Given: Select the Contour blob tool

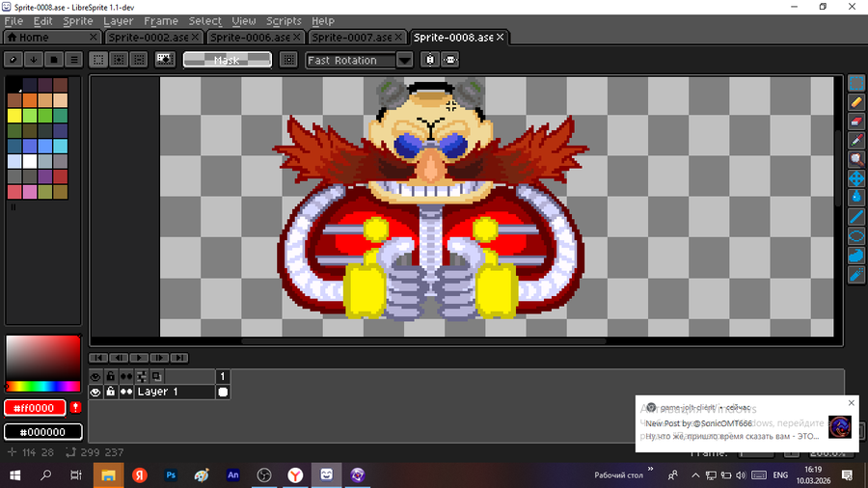Looking at the screenshot, I should pyautogui.click(x=855, y=255).
